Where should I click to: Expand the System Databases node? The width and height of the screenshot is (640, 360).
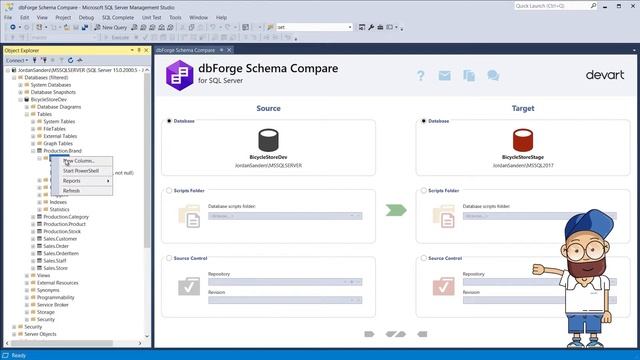[20, 85]
